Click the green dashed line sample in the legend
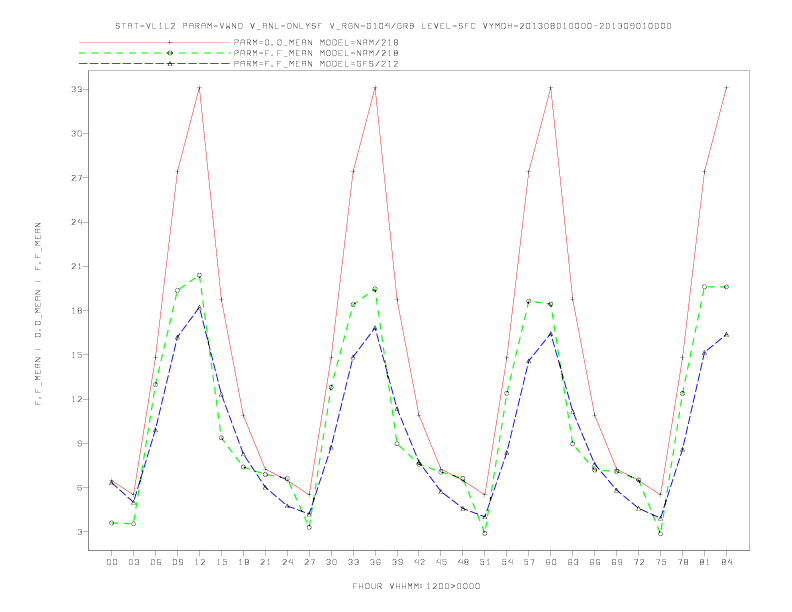Image resolution: width=792 pixels, height=612 pixels. pyautogui.click(x=155, y=53)
